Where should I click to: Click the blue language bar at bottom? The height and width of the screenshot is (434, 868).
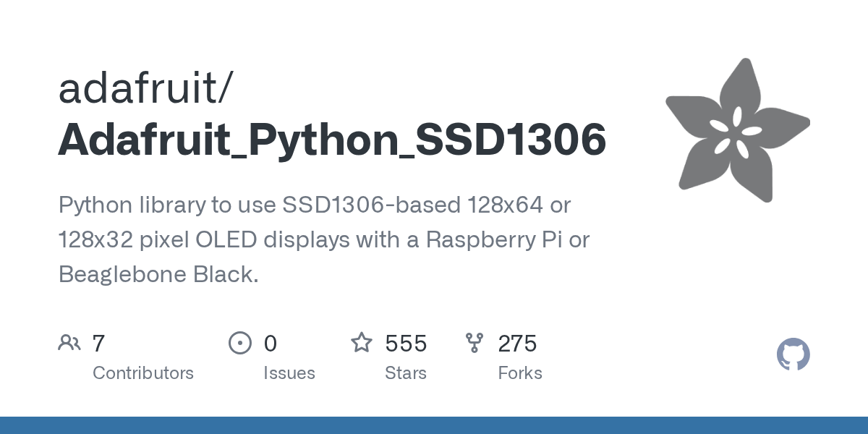[x=434, y=425]
